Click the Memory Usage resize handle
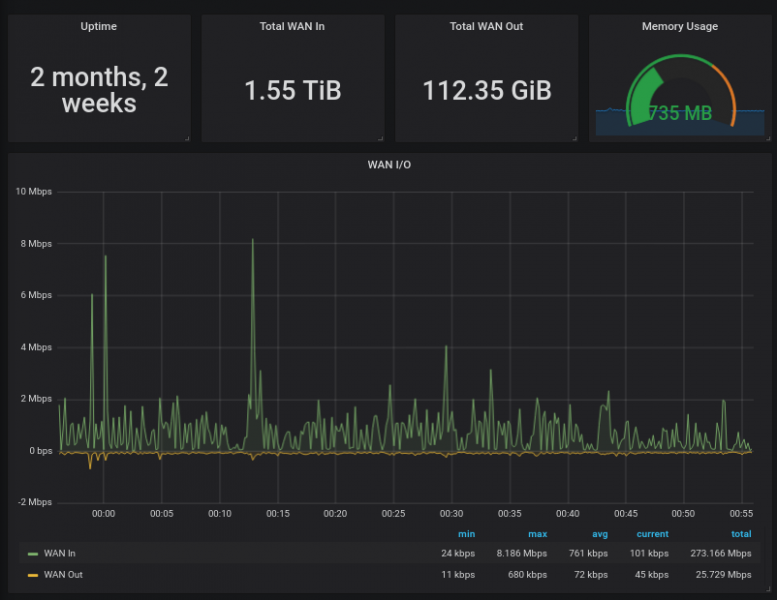 click(x=767, y=138)
